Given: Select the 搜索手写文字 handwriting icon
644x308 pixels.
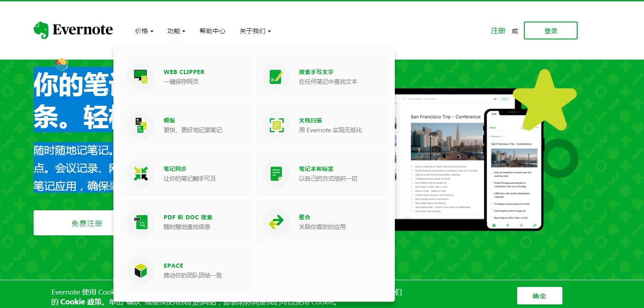Looking at the screenshot, I should tap(276, 77).
